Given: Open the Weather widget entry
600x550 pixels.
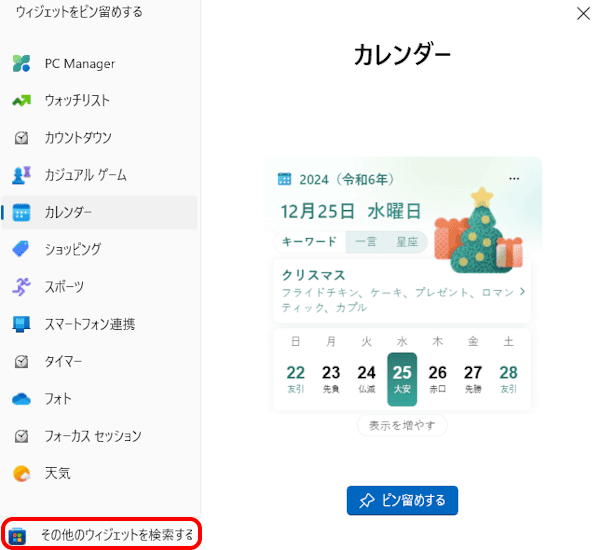Looking at the screenshot, I should [x=57, y=473].
